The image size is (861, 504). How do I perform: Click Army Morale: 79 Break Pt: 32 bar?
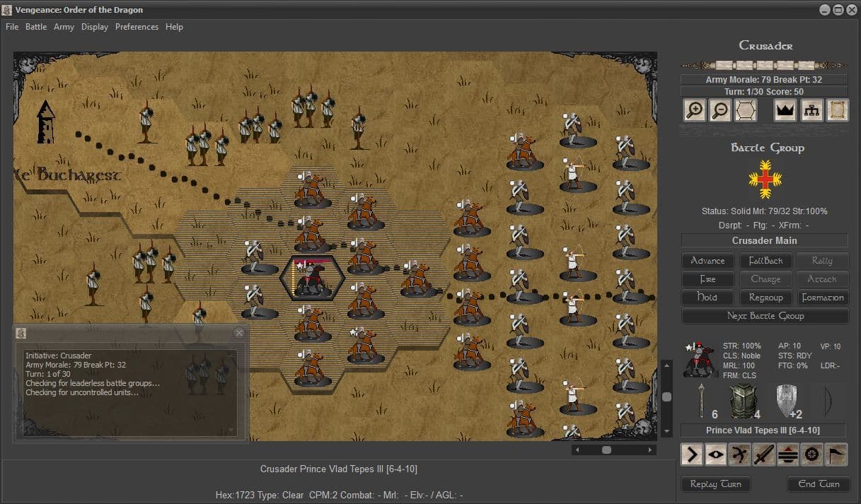tap(765, 80)
